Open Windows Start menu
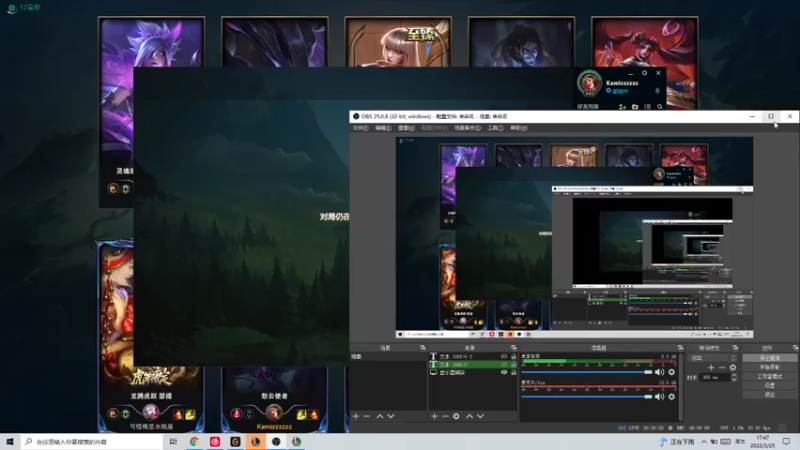Image resolution: width=800 pixels, height=450 pixels. coord(10,442)
